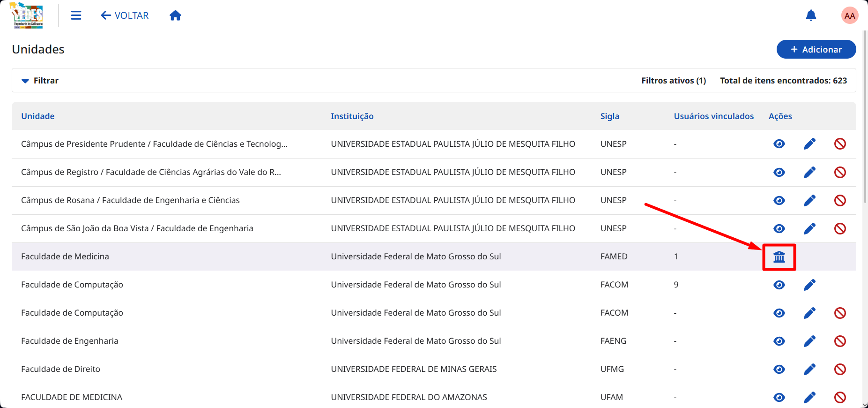View Faculdade de Computação with 9 users
The width and height of the screenshot is (868, 408).
click(779, 285)
